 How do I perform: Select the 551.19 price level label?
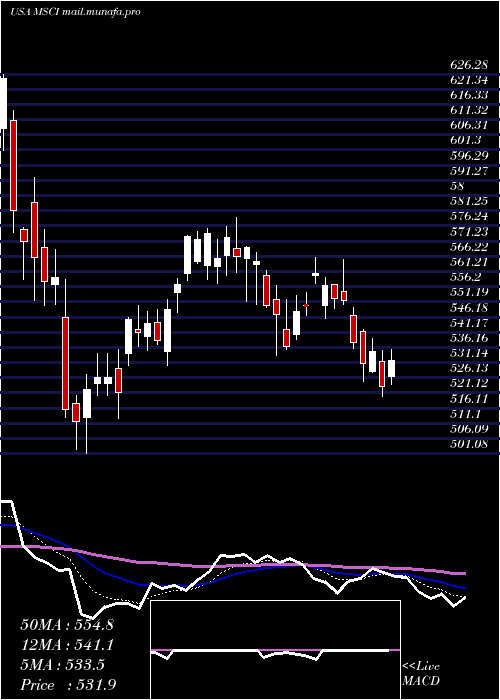[469, 292]
